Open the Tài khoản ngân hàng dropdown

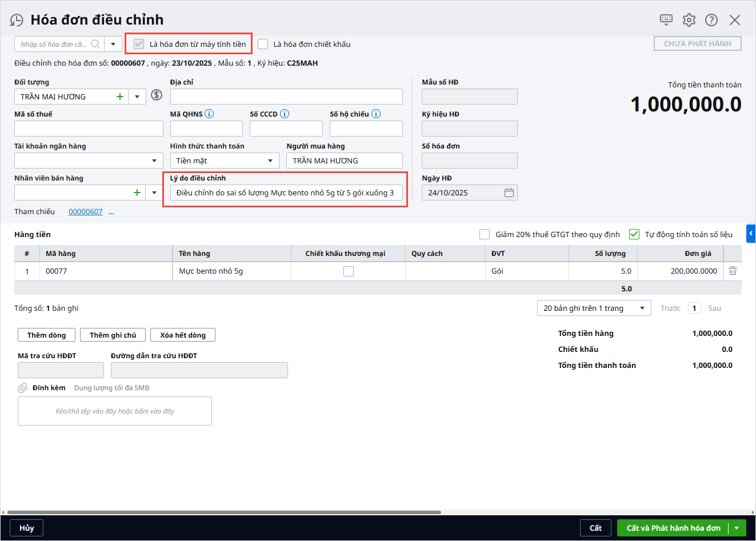coord(154,161)
